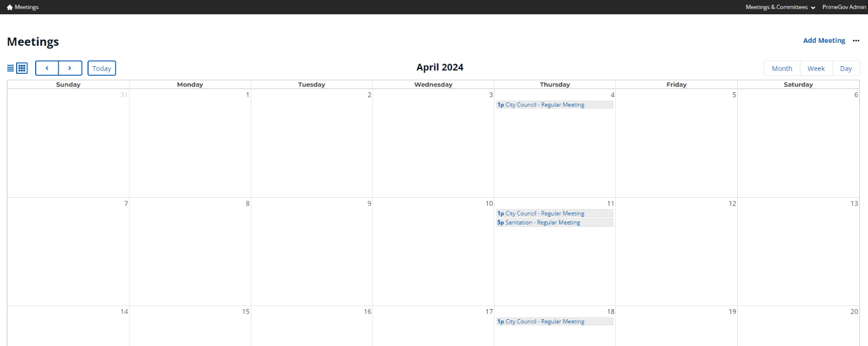Open PrimeGov Admin user menu
Image resolution: width=868 pixels, height=346 pixels.
coord(844,7)
